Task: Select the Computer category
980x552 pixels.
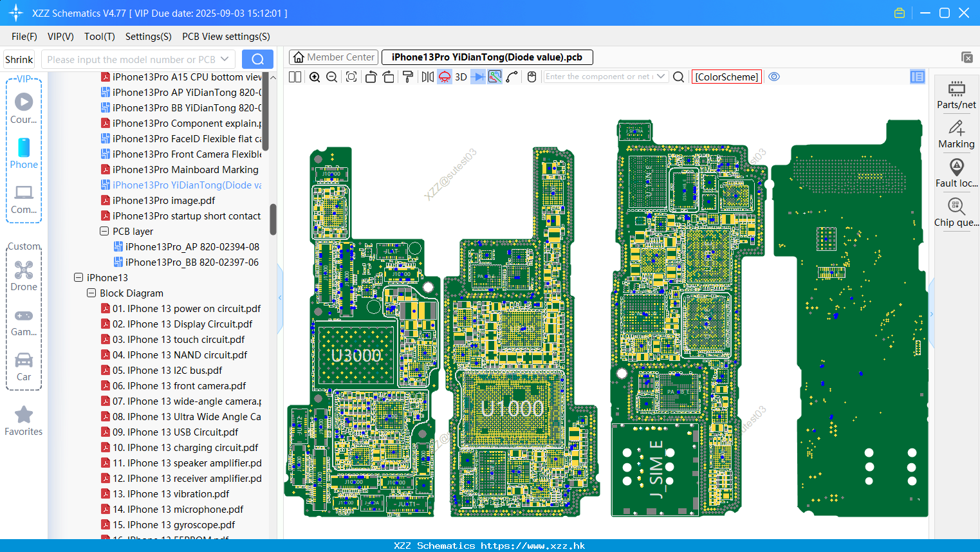Action: 24,199
